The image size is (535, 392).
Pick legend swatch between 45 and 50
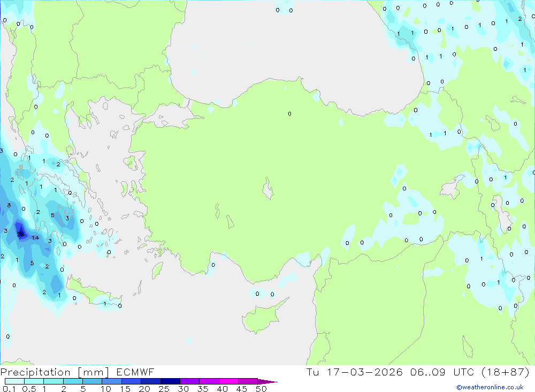point(248,381)
